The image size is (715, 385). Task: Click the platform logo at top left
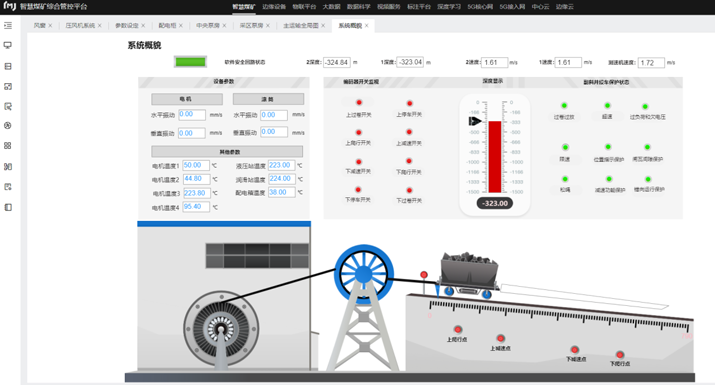coord(10,6)
